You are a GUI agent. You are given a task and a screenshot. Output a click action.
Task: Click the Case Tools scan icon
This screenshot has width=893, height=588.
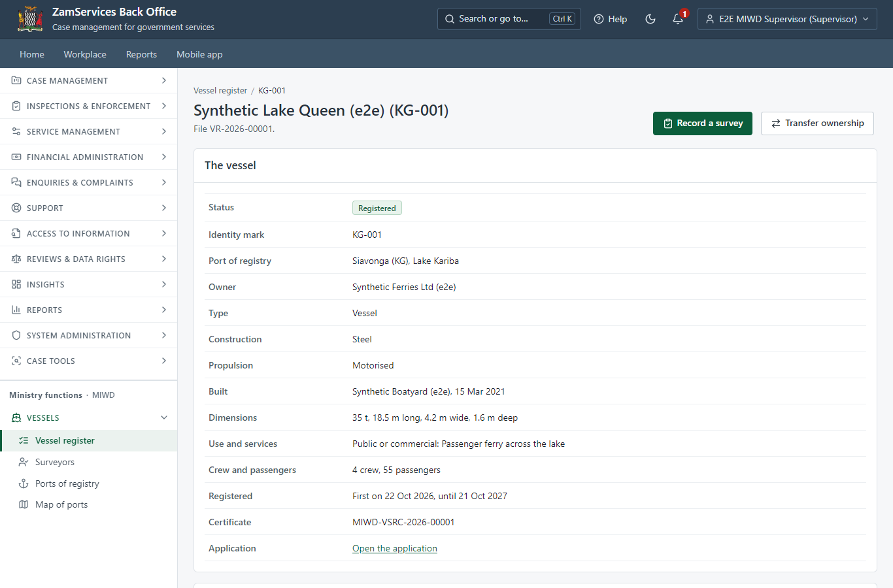(16, 361)
